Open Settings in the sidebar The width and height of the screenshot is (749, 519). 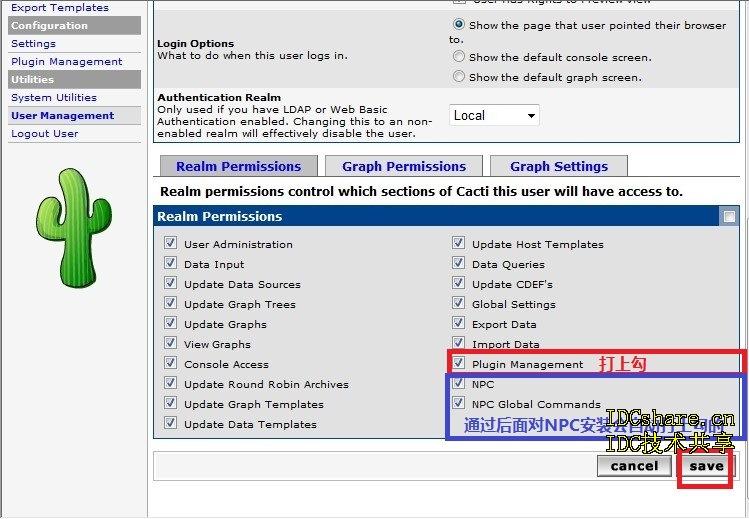(x=33, y=43)
